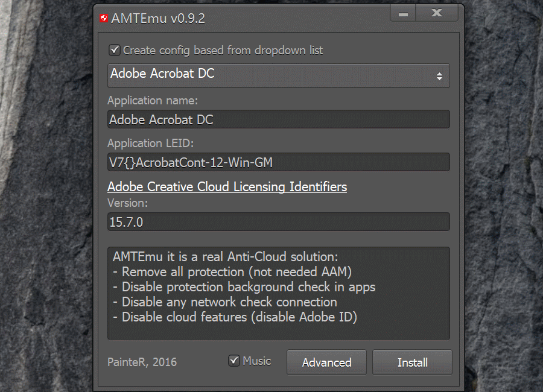Viewport: 543px width, 392px height.
Task: Disable the Music checkbox
Action: (234, 361)
